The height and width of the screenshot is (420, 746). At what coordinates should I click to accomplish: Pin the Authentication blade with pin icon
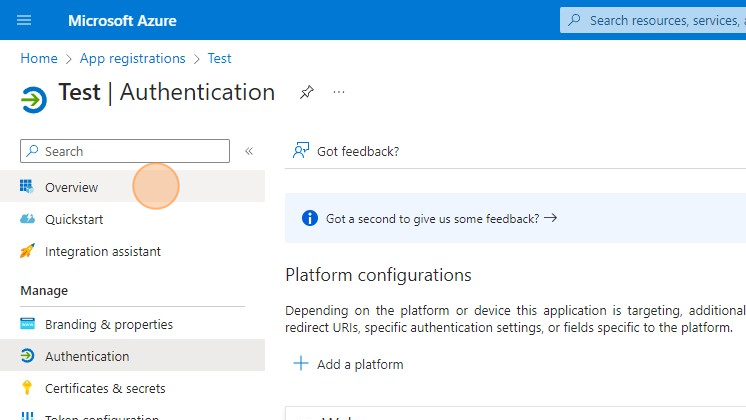[307, 92]
